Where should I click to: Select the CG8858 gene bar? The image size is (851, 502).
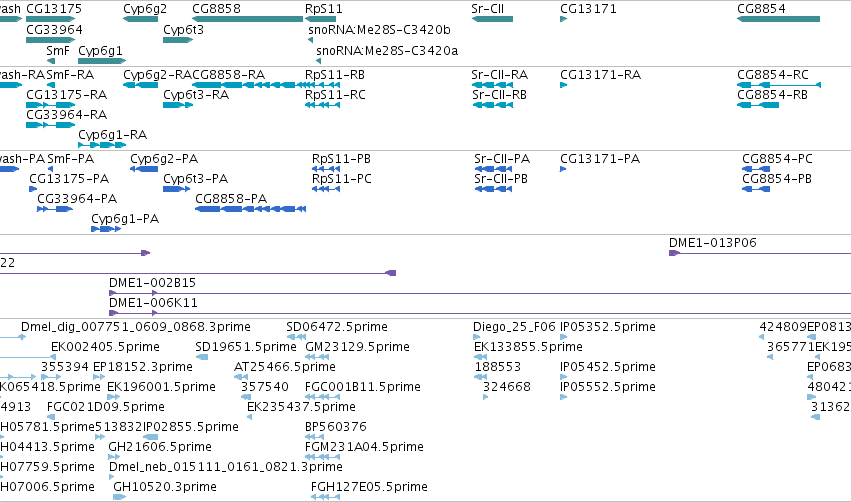click(x=247, y=19)
